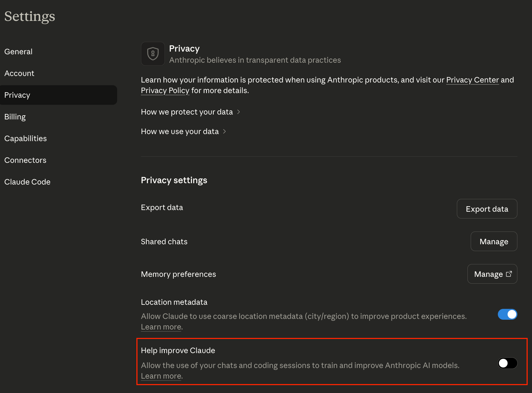
Task: Click Learn more under Location metadata
Action: pyautogui.click(x=161, y=327)
